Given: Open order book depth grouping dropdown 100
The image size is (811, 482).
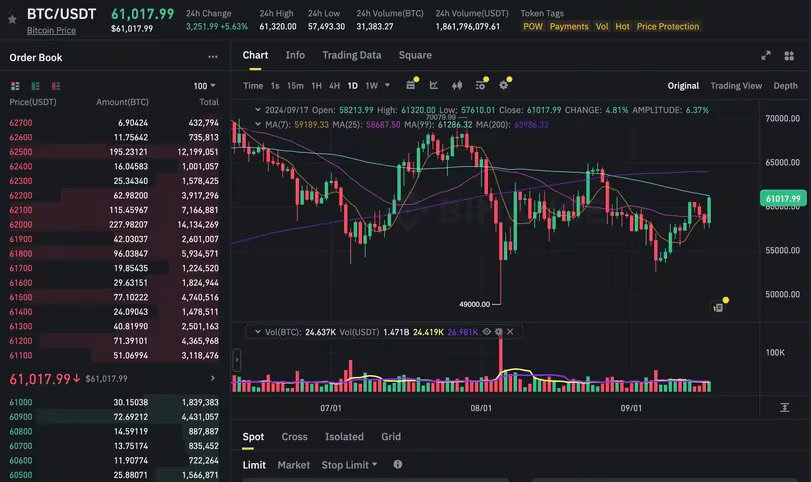Looking at the screenshot, I should coord(204,86).
